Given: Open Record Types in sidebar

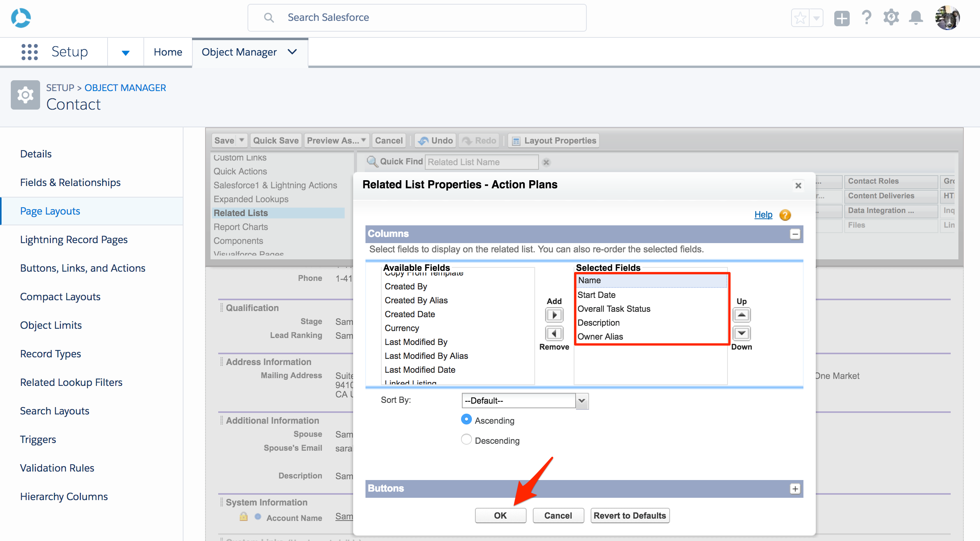Looking at the screenshot, I should coord(51,354).
